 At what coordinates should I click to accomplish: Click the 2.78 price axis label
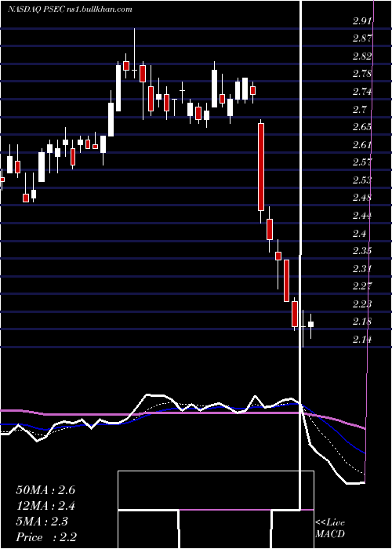click(x=362, y=74)
